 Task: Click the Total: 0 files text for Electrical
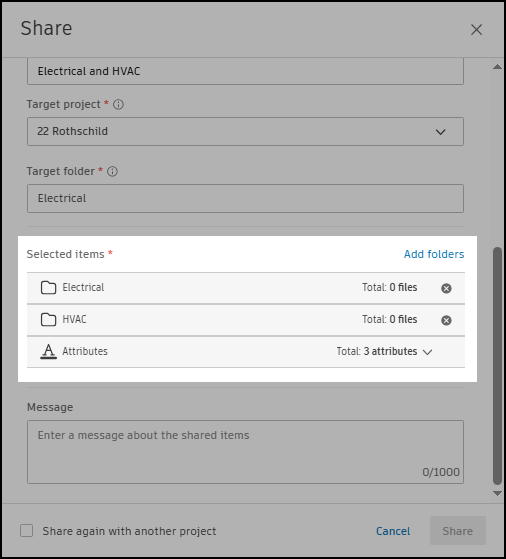tap(389, 287)
